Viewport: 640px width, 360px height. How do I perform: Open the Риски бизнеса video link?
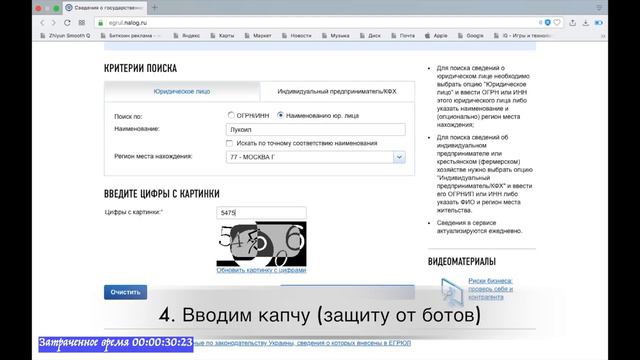490,289
